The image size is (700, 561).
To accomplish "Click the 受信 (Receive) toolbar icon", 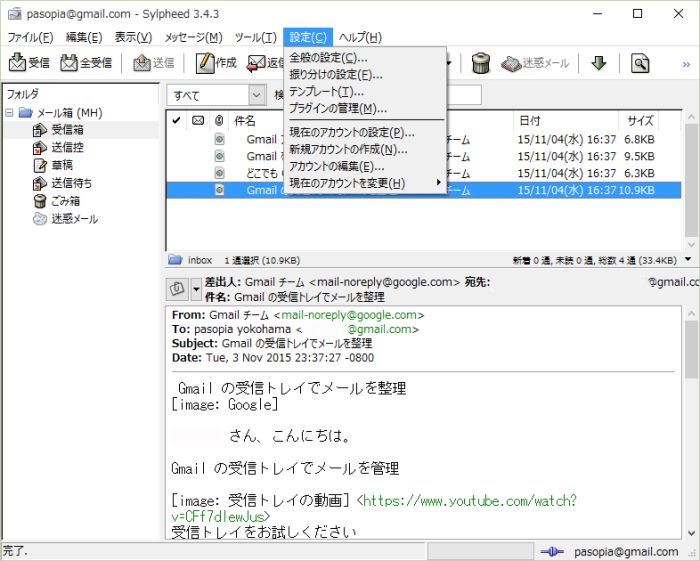I will (x=29, y=63).
